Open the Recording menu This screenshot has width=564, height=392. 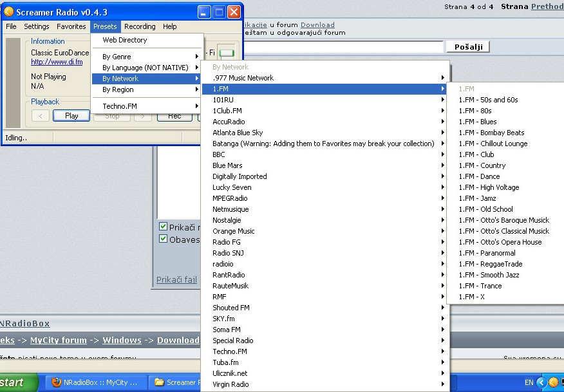[140, 26]
